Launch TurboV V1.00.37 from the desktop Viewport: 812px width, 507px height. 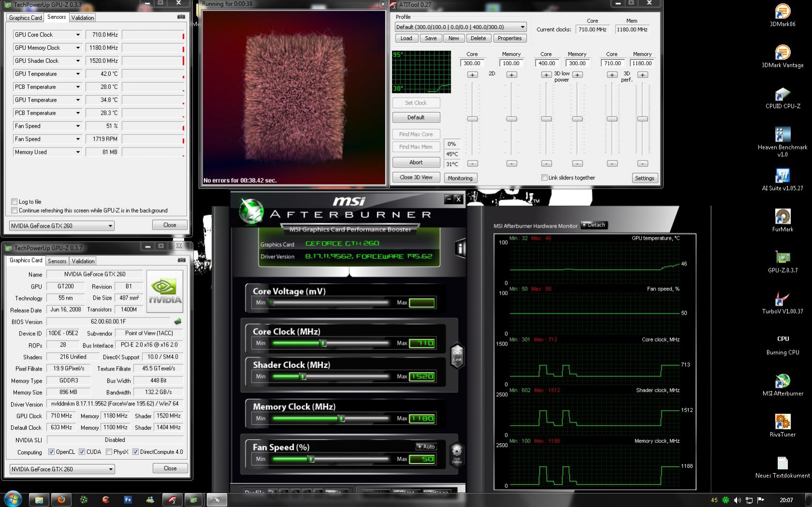(782, 303)
